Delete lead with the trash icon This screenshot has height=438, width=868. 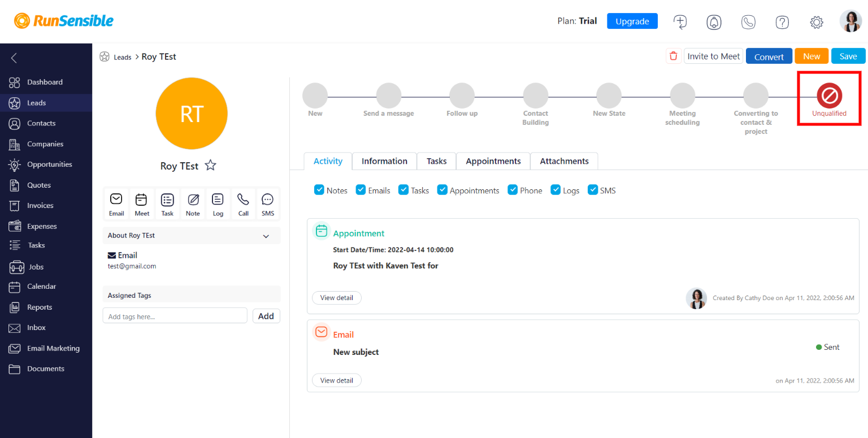[x=673, y=56]
